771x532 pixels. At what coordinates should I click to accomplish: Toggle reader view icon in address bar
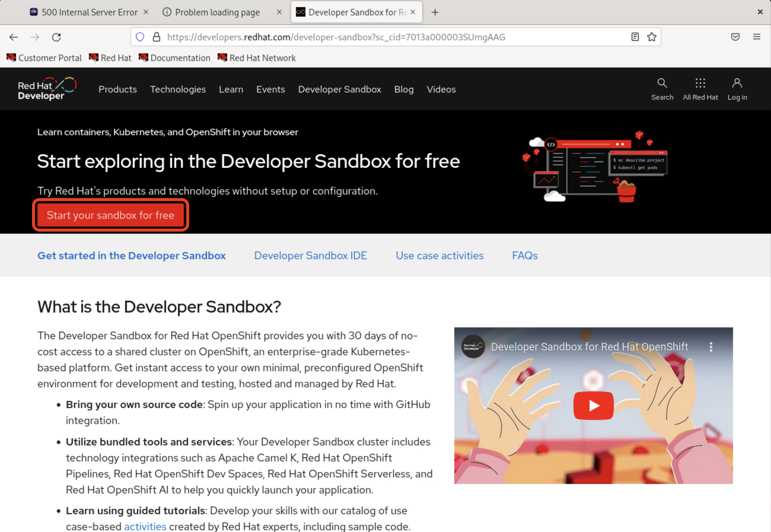(x=635, y=37)
